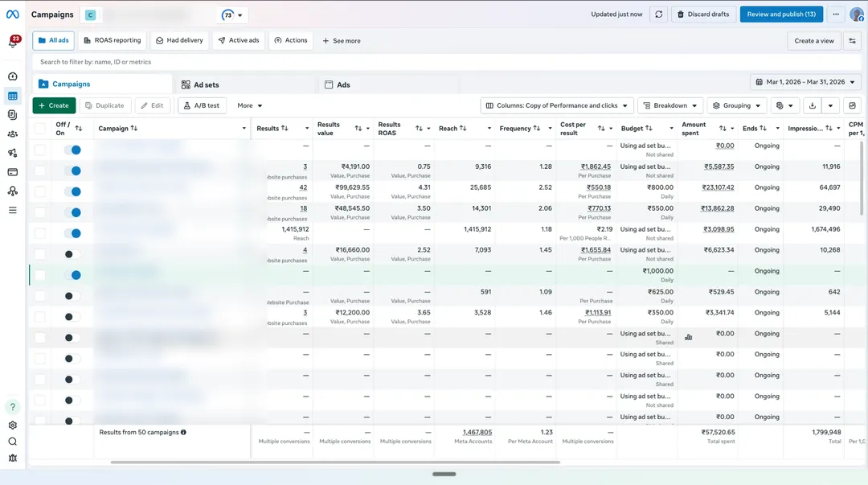The width and height of the screenshot is (868, 485).
Task: Toggle the campaign with ₹1,000.00 daily budget
Action: pyautogui.click(x=72, y=275)
